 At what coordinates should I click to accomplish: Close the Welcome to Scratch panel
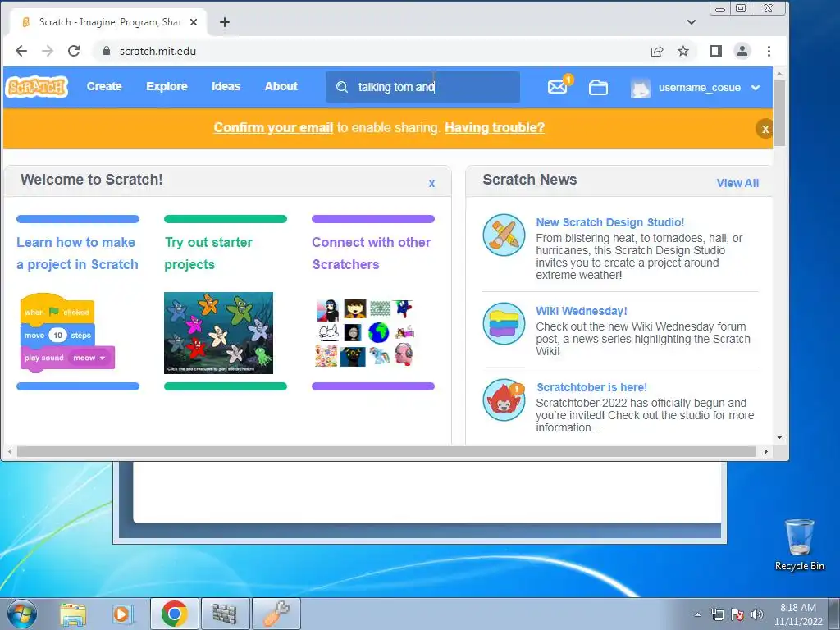(x=431, y=184)
